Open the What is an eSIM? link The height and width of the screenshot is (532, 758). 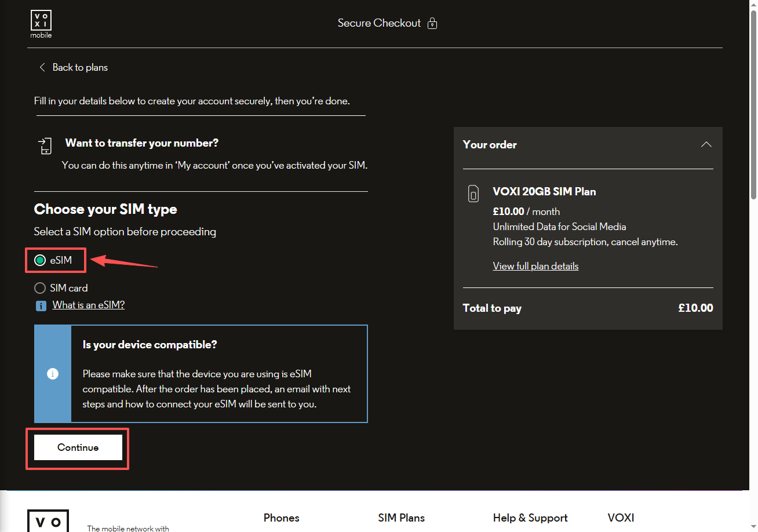pyautogui.click(x=89, y=305)
